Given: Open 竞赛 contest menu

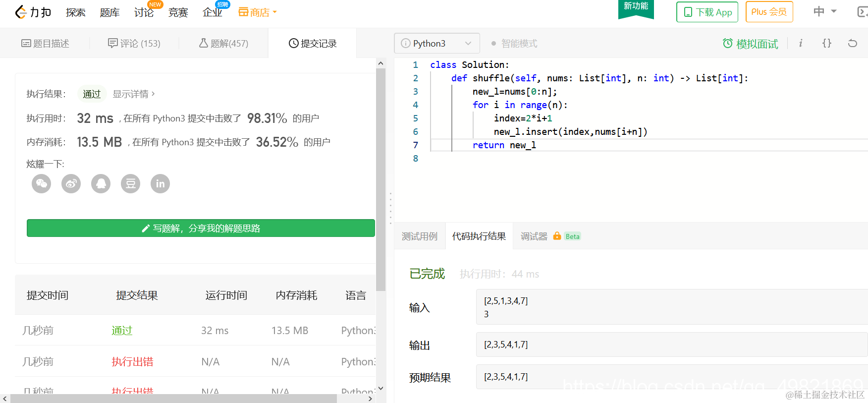Looking at the screenshot, I should [x=178, y=12].
